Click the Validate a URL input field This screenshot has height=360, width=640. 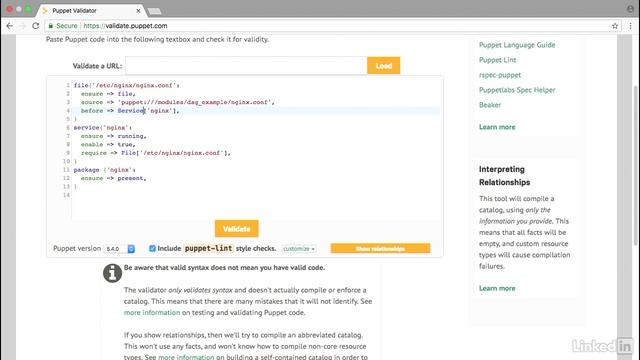(246, 66)
